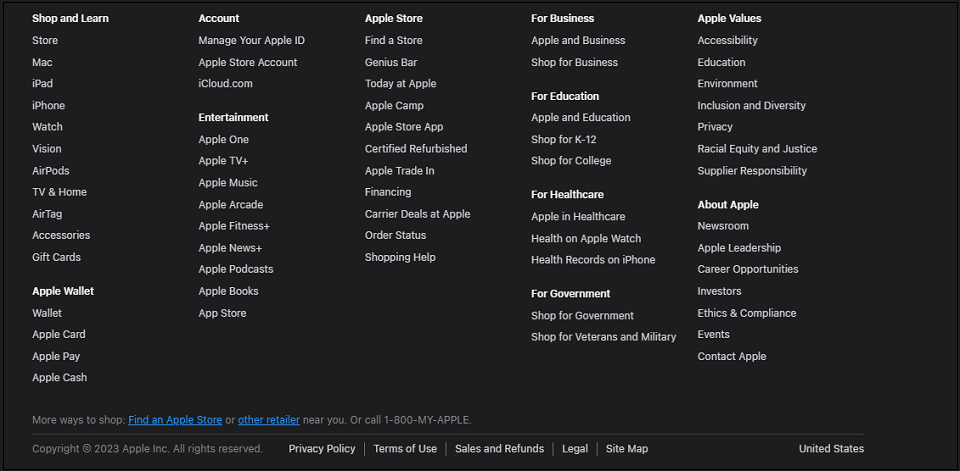Click the 'Find an Apple Store' underlined link

[x=175, y=420]
